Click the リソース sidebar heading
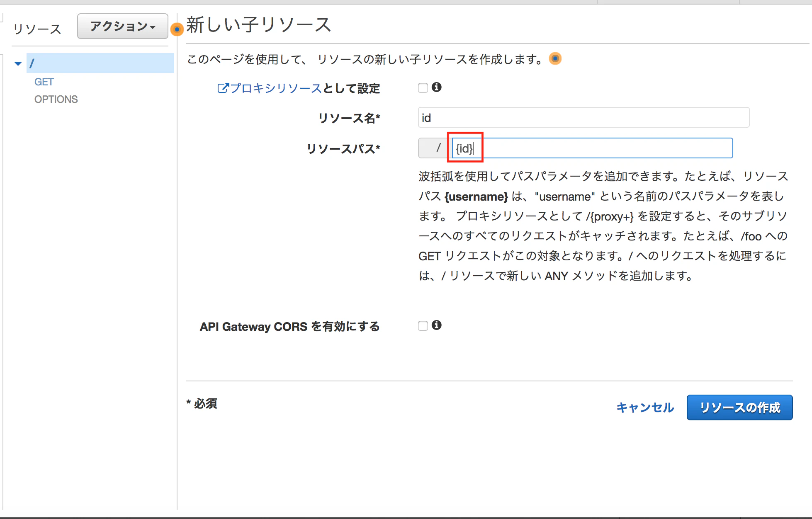This screenshot has height=519, width=812. pos(37,29)
